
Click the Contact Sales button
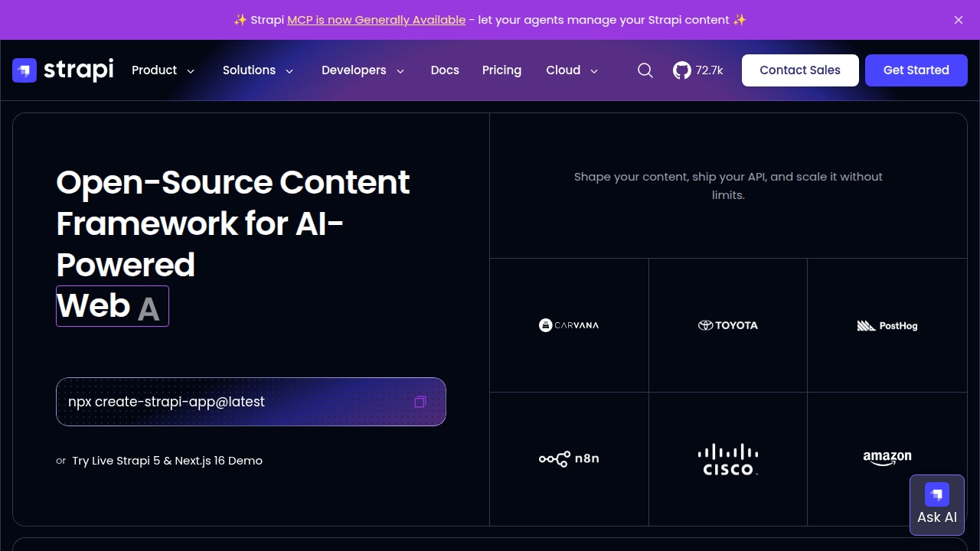click(x=800, y=70)
